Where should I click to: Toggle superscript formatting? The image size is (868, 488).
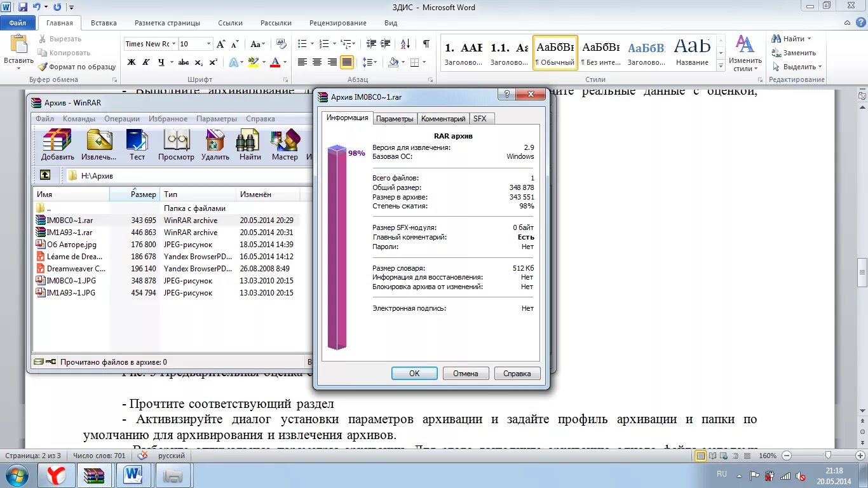tap(213, 62)
